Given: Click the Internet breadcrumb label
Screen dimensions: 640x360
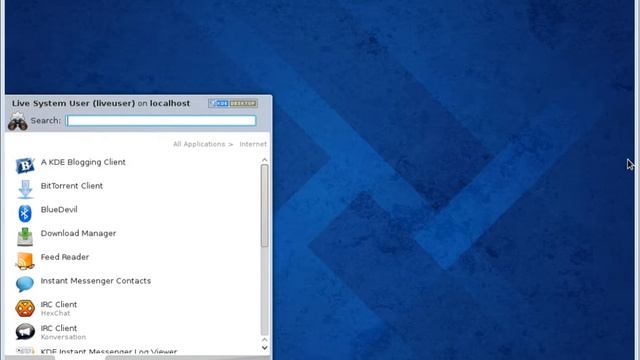Looking at the screenshot, I should pos(253,144).
